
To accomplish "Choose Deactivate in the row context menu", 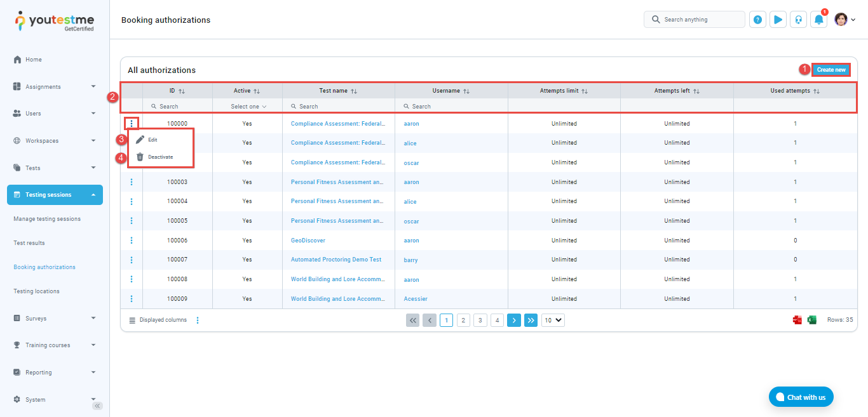I will coord(160,157).
